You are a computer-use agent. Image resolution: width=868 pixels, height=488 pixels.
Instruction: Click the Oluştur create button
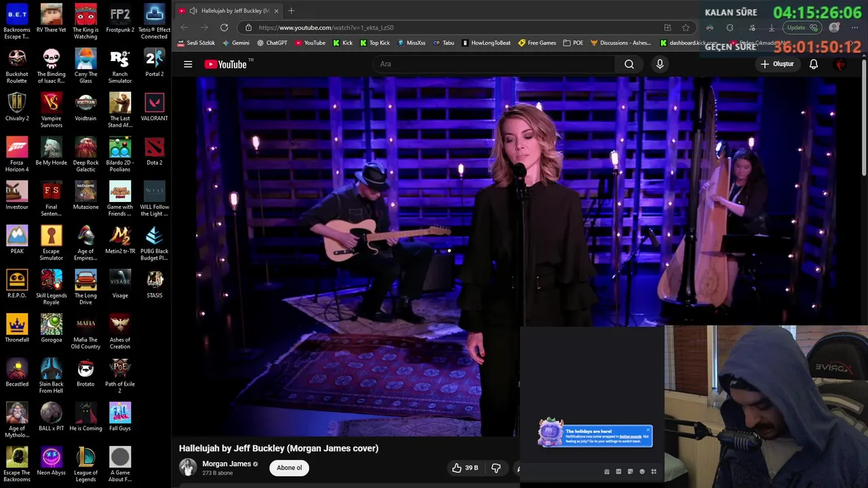pos(777,64)
